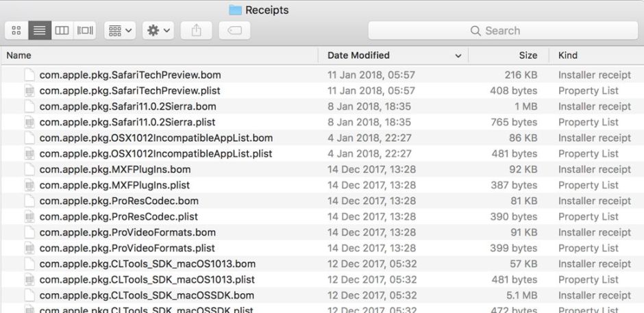This screenshot has height=313, width=644.
Task: Sort files by Kind column
Action: click(568, 55)
